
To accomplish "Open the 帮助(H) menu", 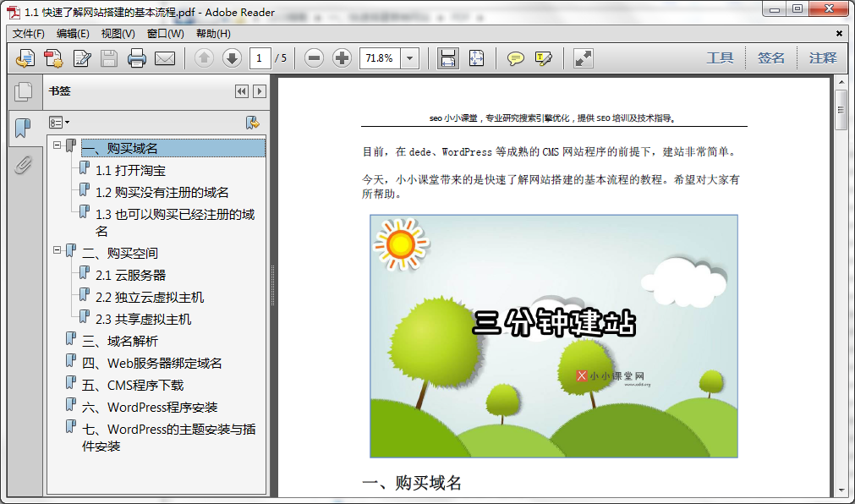I will coord(213,34).
